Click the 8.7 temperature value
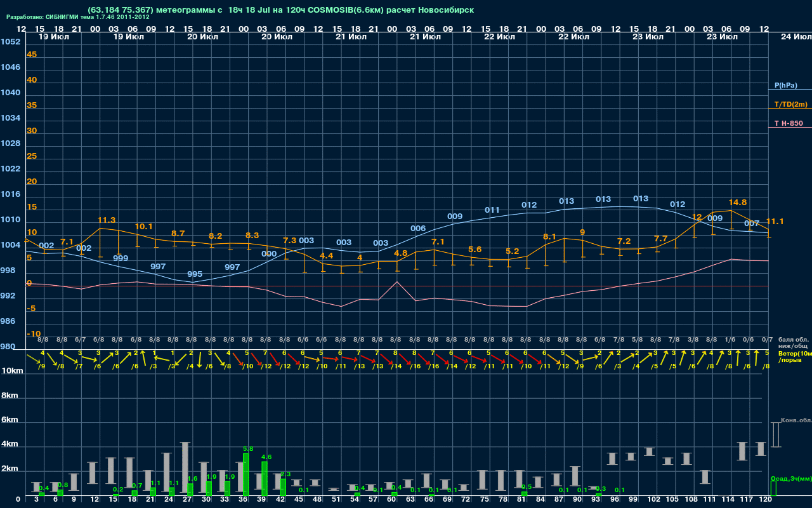 pos(178,234)
